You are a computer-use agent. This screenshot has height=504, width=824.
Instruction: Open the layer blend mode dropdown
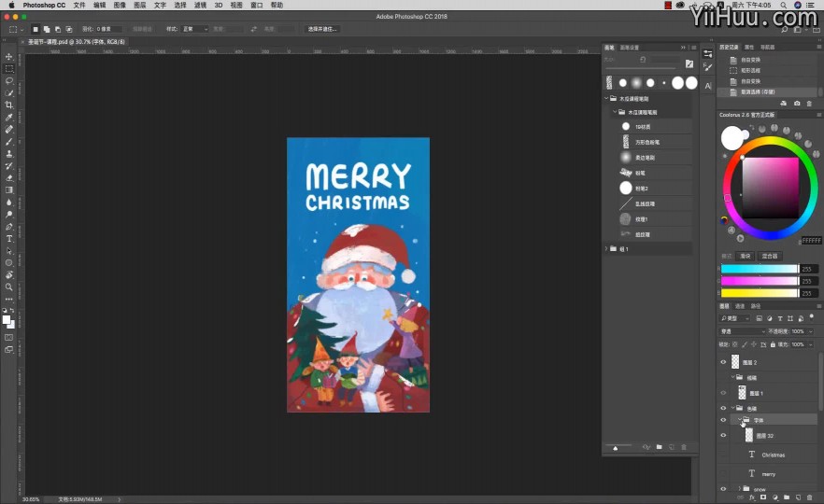[x=743, y=331]
